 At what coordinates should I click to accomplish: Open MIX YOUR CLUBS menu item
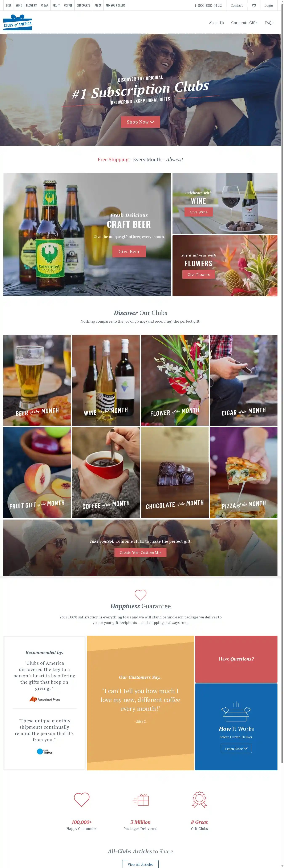pyautogui.click(x=115, y=5)
